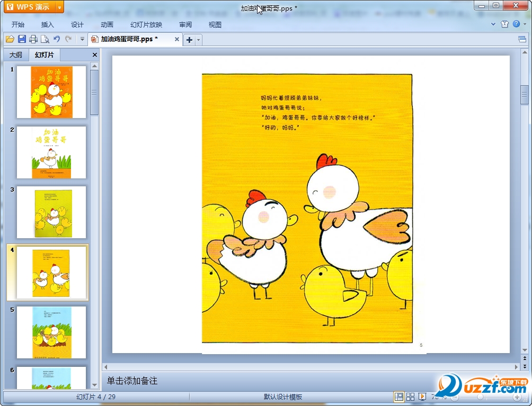Viewport: 532px width, 406px height.
Task: Select slide 3 thumbnail
Action: [51, 212]
